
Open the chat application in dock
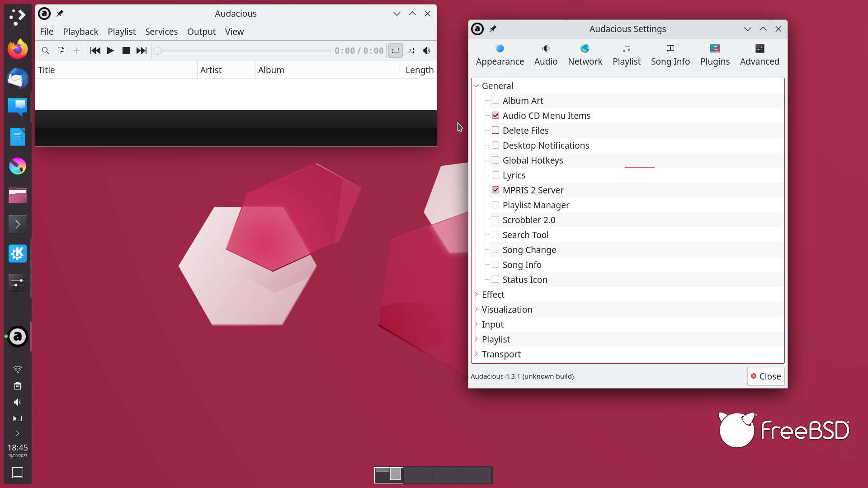click(18, 108)
